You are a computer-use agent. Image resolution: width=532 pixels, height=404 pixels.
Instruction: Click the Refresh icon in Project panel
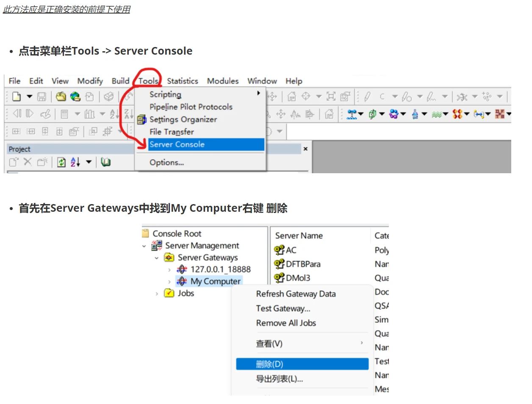click(61, 162)
